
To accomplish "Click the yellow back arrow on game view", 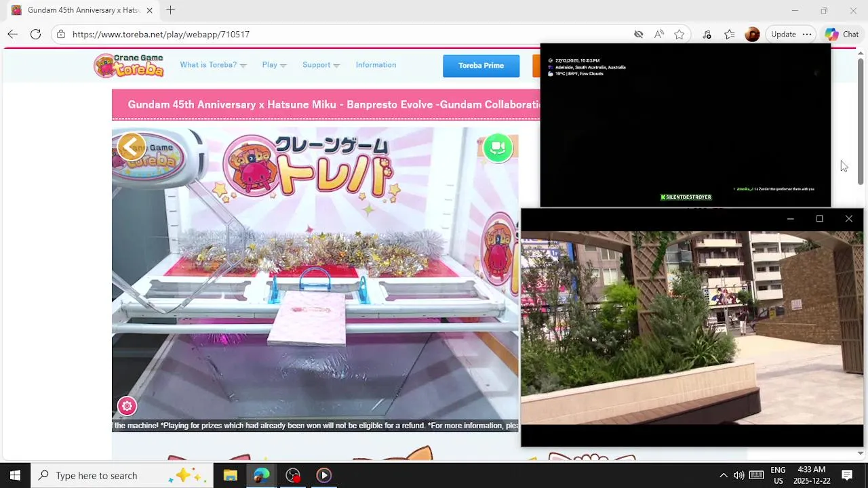I will click(131, 146).
